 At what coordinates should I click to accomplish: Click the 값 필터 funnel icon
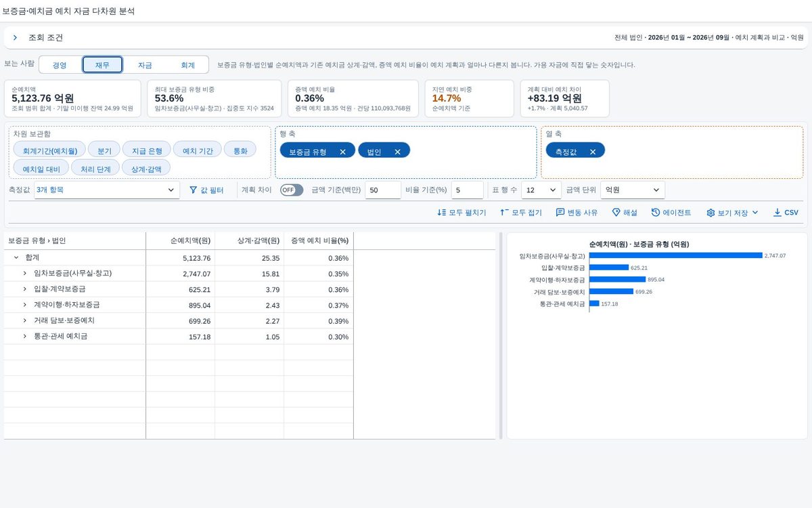point(193,190)
